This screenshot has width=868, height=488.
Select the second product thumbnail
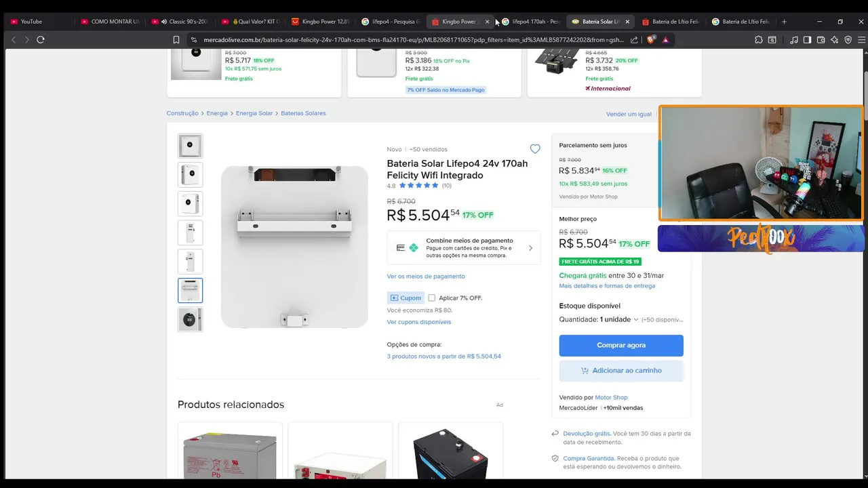(x=191, y=175)
